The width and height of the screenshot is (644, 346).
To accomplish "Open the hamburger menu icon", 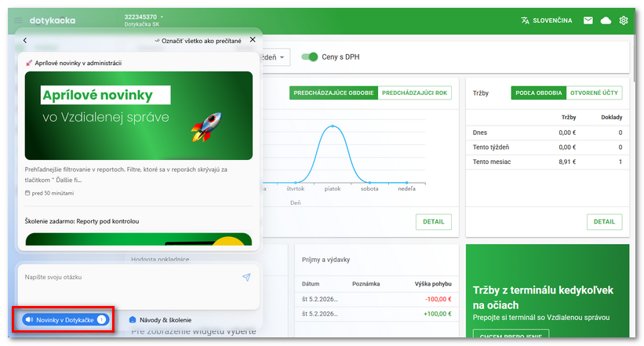I will 19,20.
